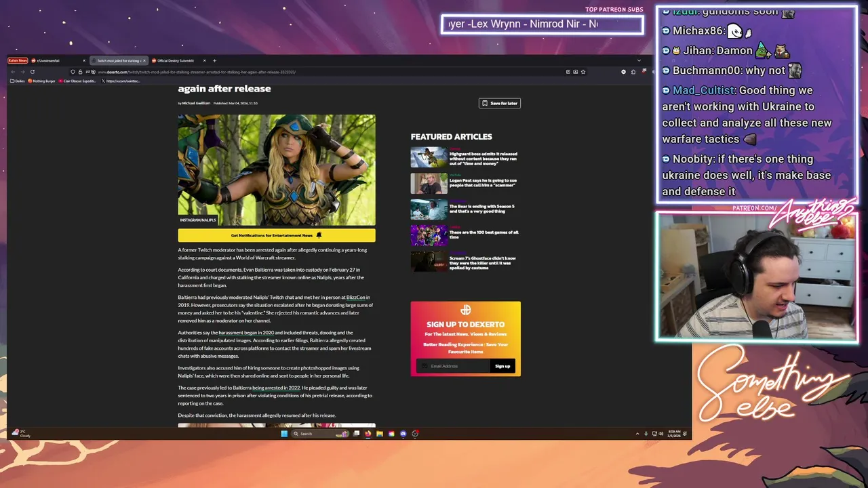The image size is (868, 488).
Task: Open Highguard boss admits featured article
Action: [483, 159]
